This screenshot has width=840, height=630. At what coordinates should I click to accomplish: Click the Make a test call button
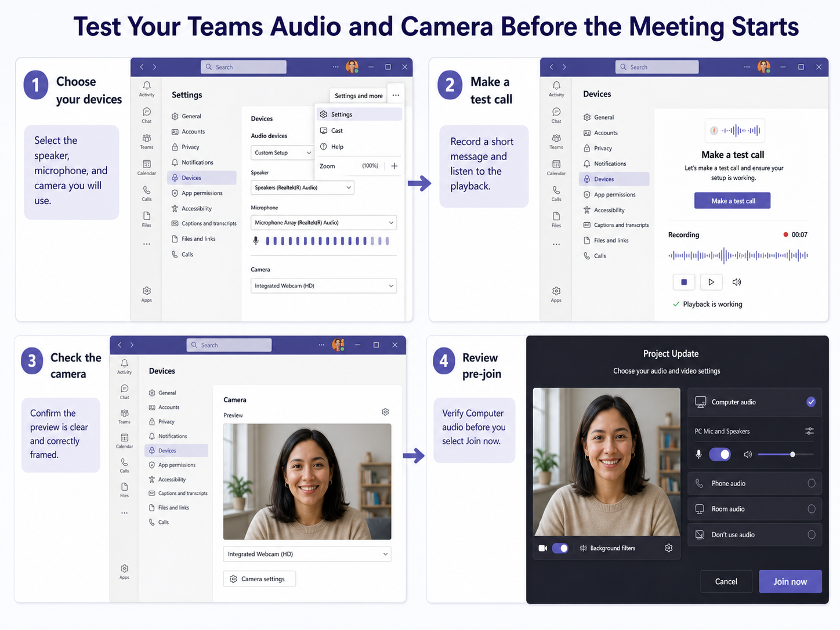point(733,201)
